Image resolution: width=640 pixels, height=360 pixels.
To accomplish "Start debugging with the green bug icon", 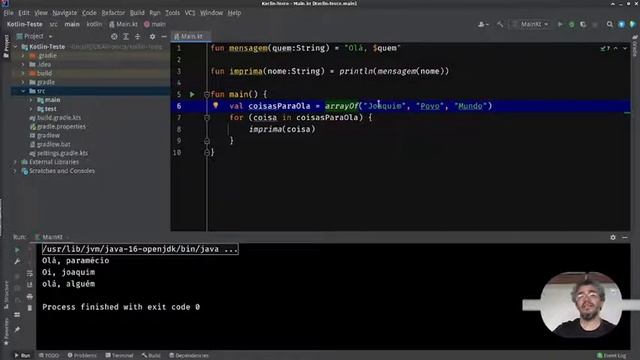I will point(571,24).
